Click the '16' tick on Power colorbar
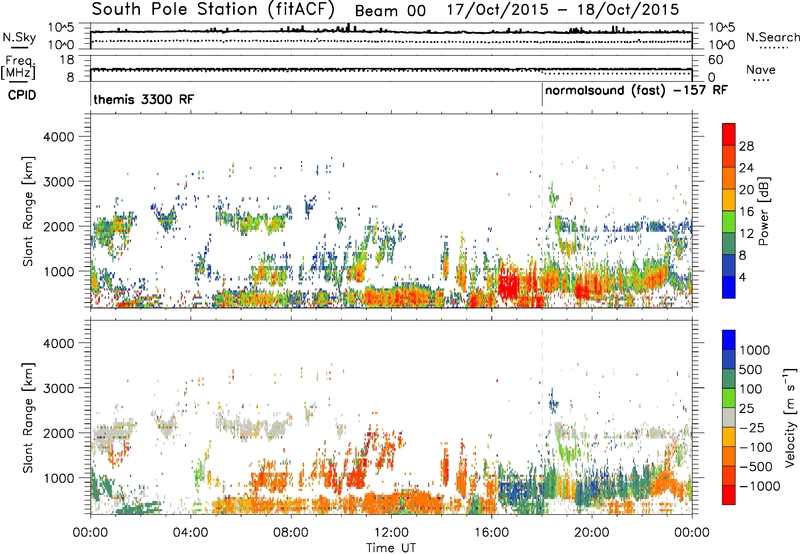 (746, 211)
